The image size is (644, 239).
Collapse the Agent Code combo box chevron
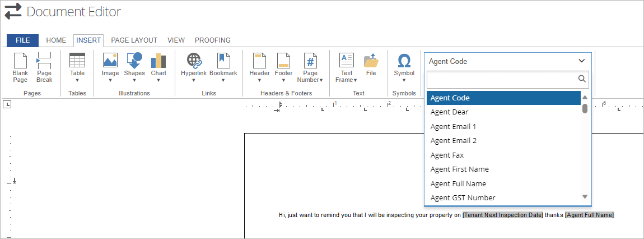coord(582,61)
